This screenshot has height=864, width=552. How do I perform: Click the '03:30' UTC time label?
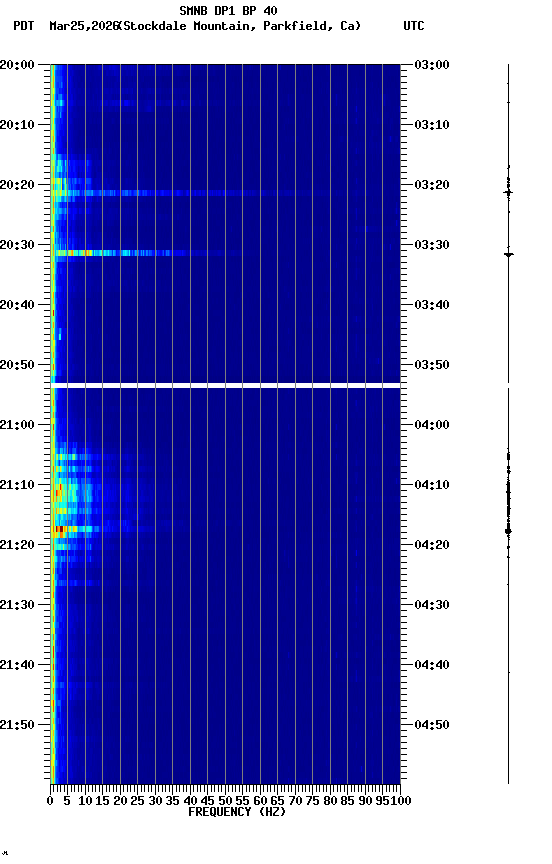(432, 245)
